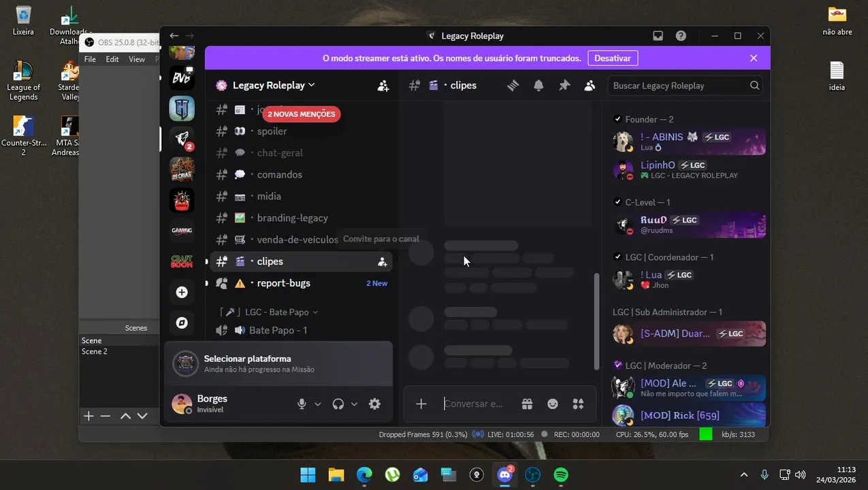Viewport: 868px width, 490px height.
Task: Open the midia channel
Action: [x=301, y=196]
